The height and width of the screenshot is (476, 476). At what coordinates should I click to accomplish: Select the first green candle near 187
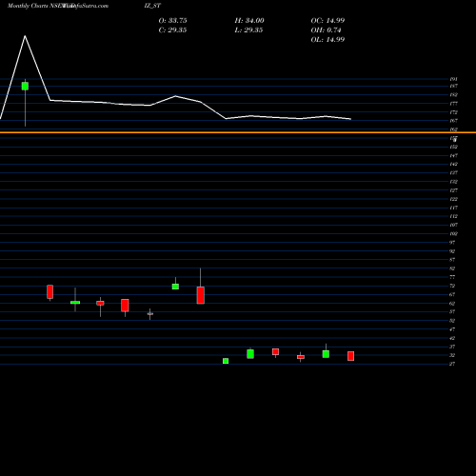[25, 86]
